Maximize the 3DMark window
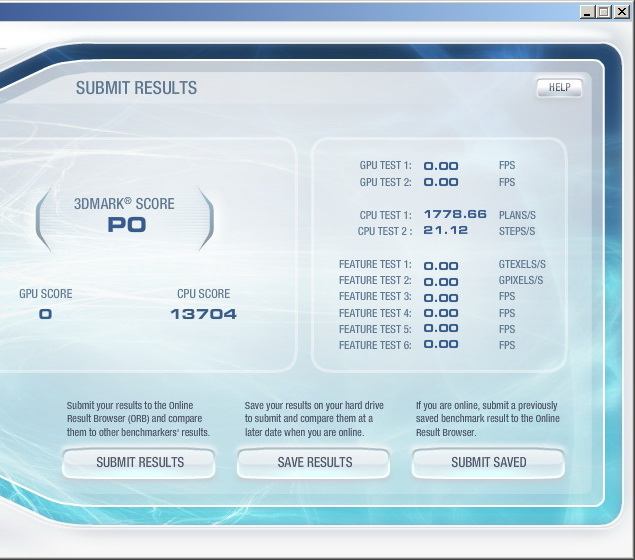635x560 pixels. 604,12
